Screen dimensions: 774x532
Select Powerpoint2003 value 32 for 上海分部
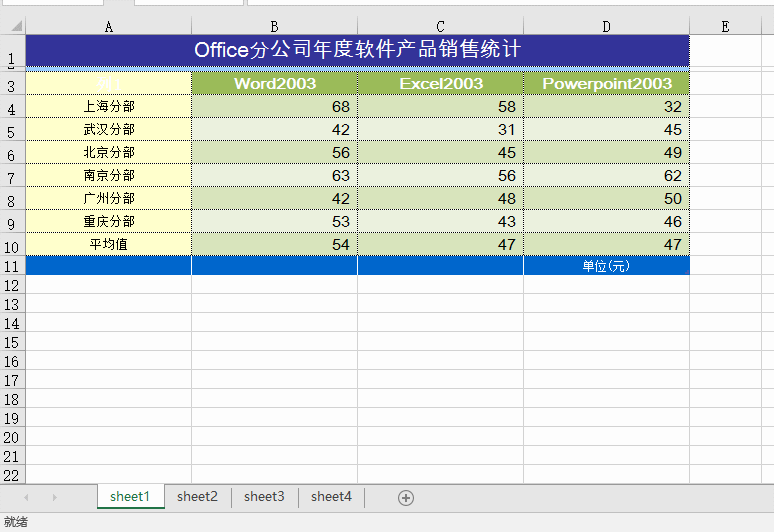click(606, 106)
